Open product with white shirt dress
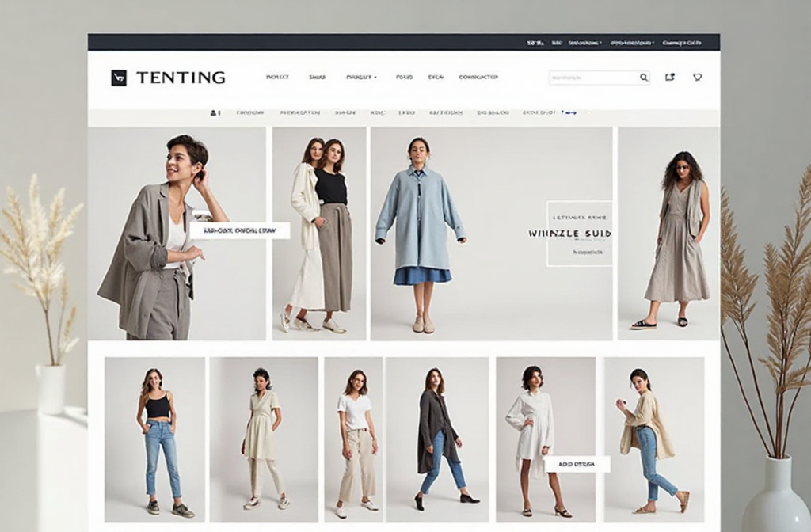Viewport: 811px width, 532px height. point(546,439)
